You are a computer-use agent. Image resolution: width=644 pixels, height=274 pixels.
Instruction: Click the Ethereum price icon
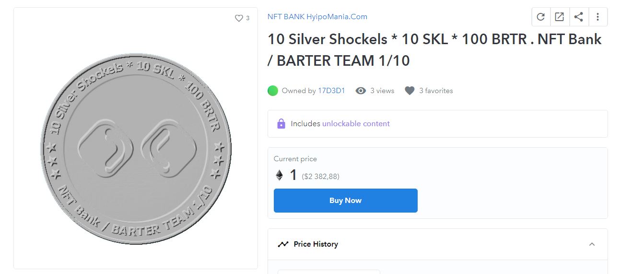(x=279, y=176)
